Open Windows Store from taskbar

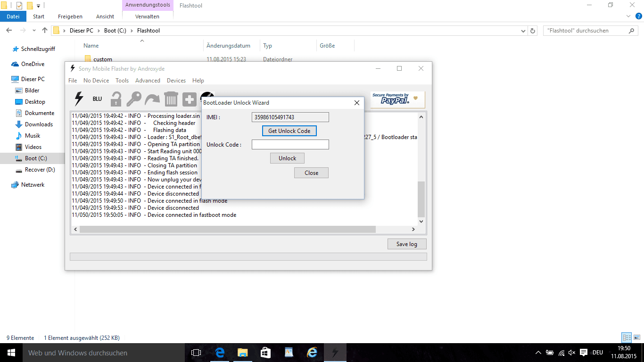266,353
